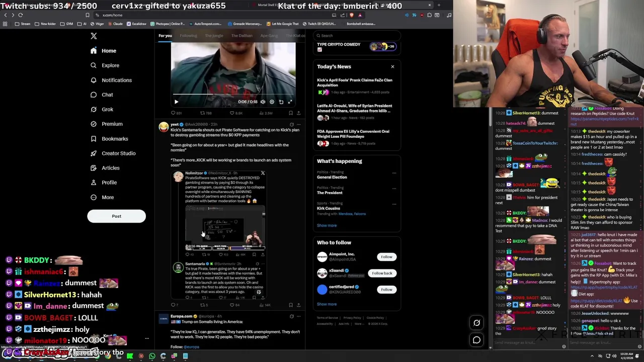Open Bookmarks from the sidebar
Image resolution: width=644 pixels, height=362 pixels.
109,139
